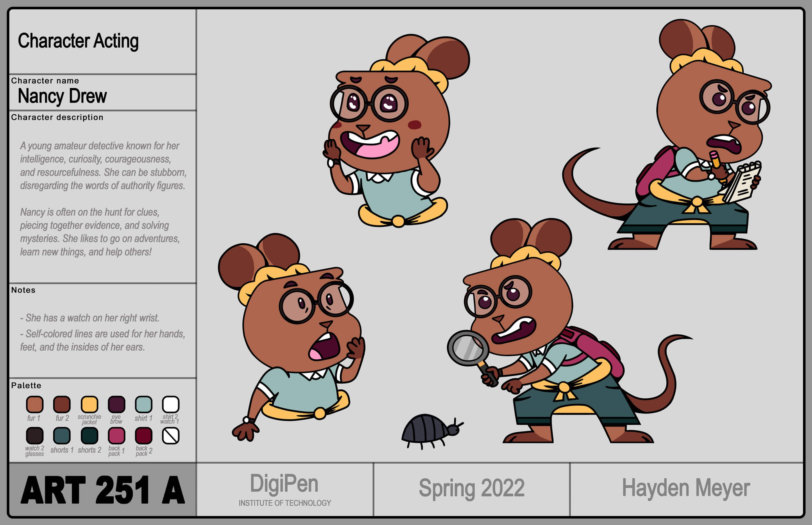The height and width of the screenshot is (525, 812).
Task: Click the white shirt 2 watch 1 swatch
Action: point(171,405)
